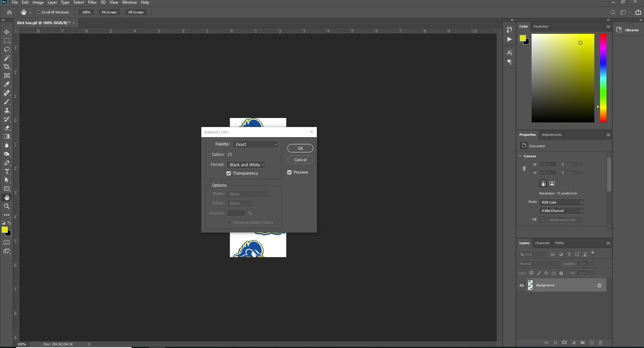Image resolution: width=644 pixels, height=348 pixels.
Task: Toggle the Preview checkbox
Action: click(x=289, y=172)
